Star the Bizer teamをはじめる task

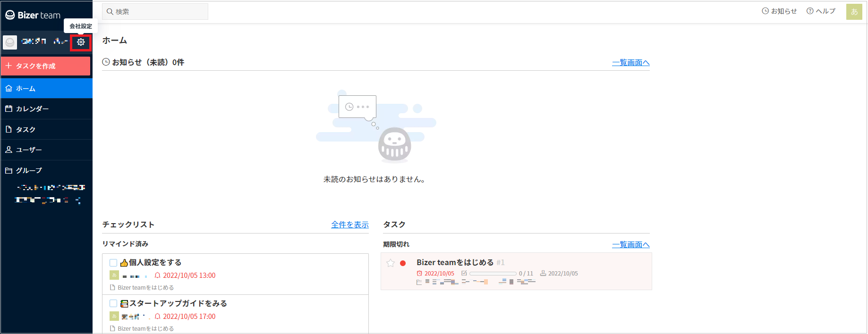[391, 263]
